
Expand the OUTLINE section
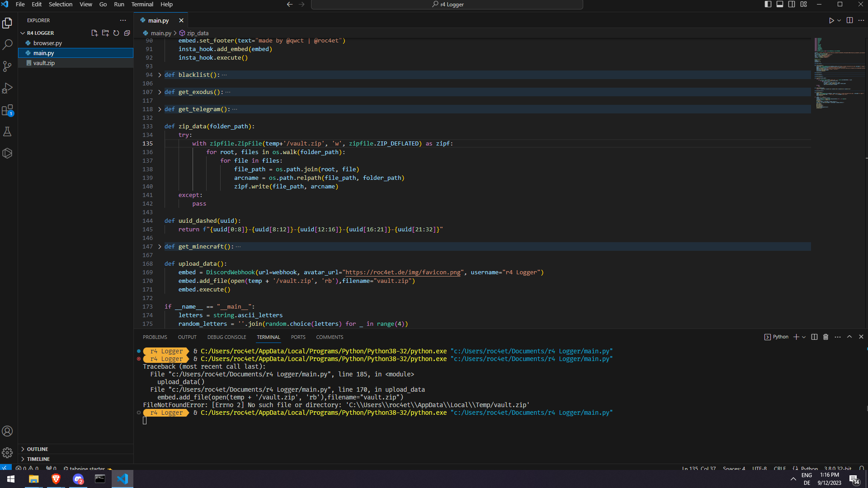pos(37,449)
